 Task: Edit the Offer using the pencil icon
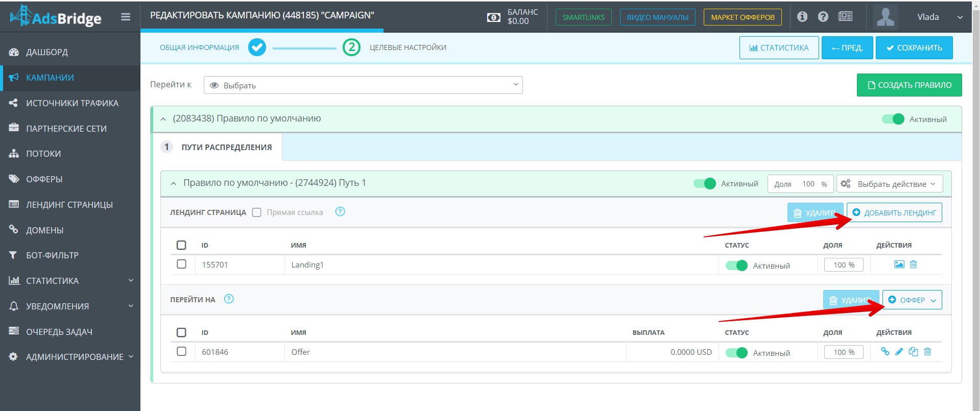click(x=899, y=352)
